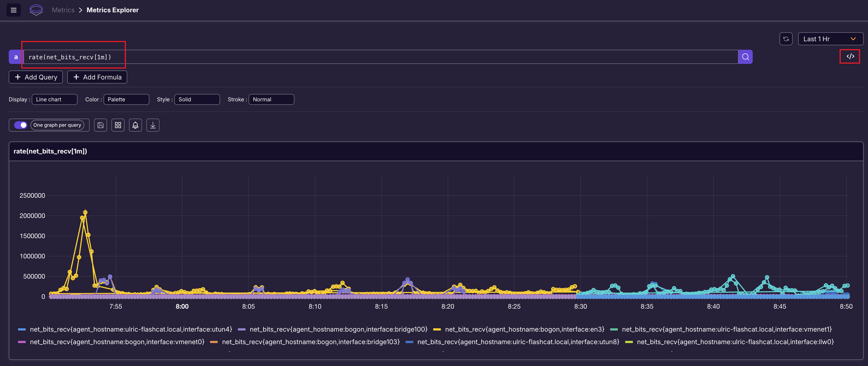
Task: Toggle bridge100 series in the legend
Action: click(x=338, y=329)
